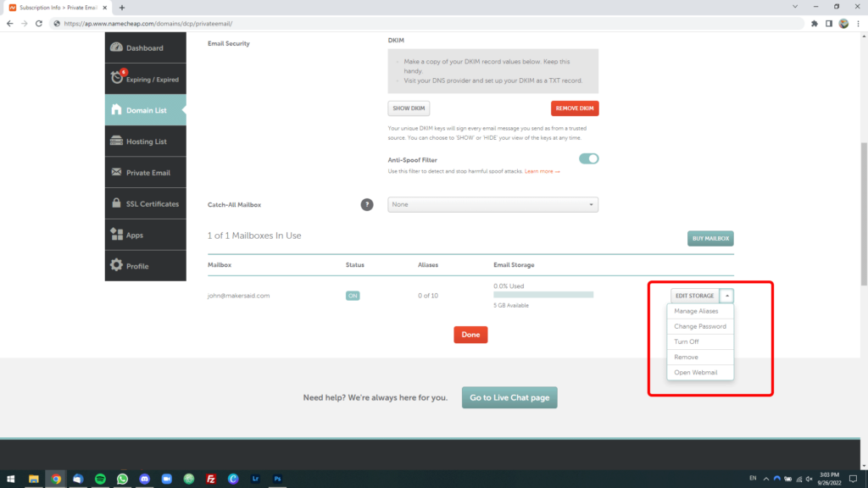Screen dimensions: 868x488
Task: Open Chrome three-dot menu
Action: (858, 24)
